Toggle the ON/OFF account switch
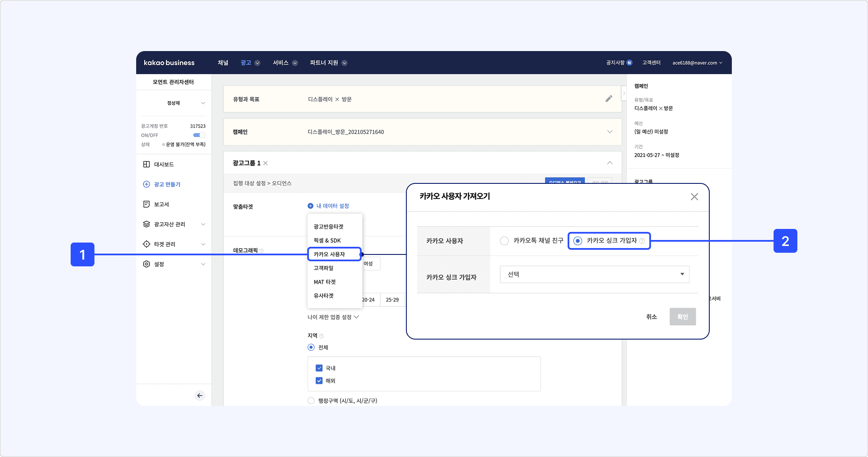The height and width of the screenshot is (457, 868). point(198,135)
